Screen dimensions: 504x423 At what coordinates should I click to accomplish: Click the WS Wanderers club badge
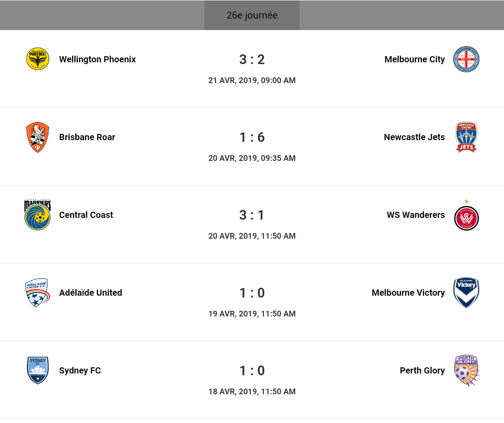(466, 217)
